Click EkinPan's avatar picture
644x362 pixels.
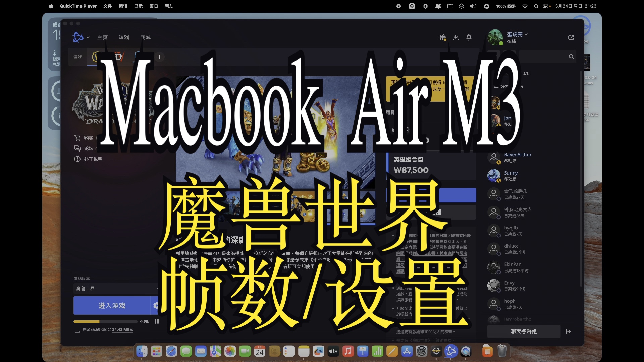[494, 267]
